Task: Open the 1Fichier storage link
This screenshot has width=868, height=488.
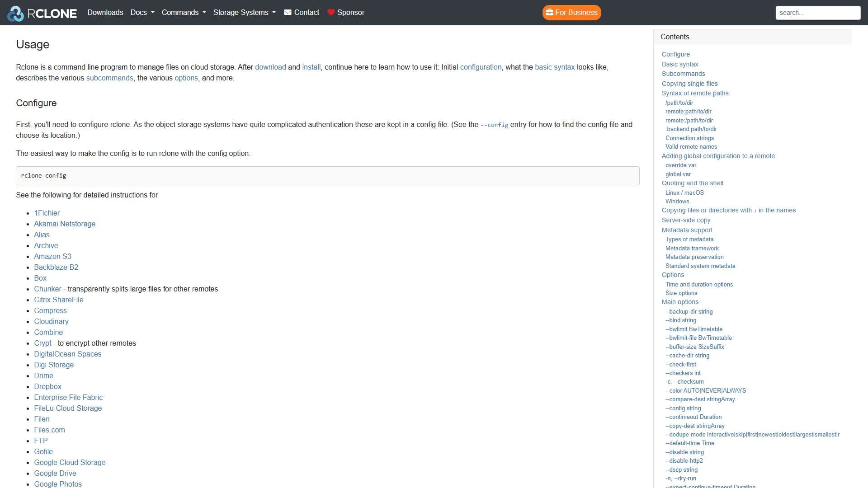Action: pos(47,213)
